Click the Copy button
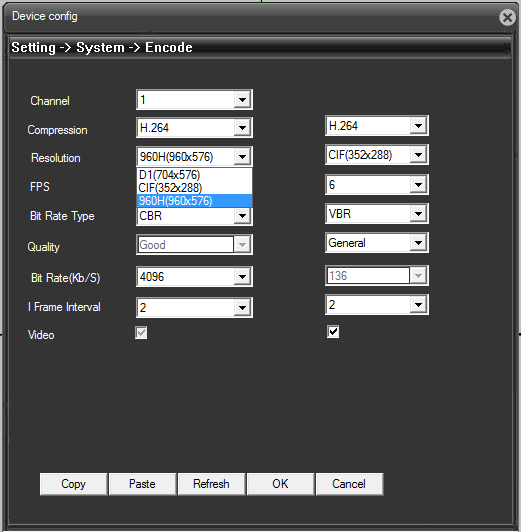 point(73,484)
